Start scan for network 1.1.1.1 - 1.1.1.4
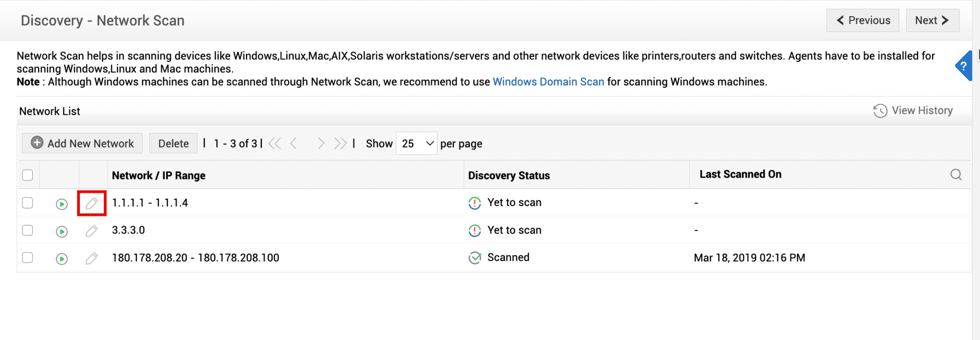This screenshot has width=980, height=340. (x=61, y=204)
